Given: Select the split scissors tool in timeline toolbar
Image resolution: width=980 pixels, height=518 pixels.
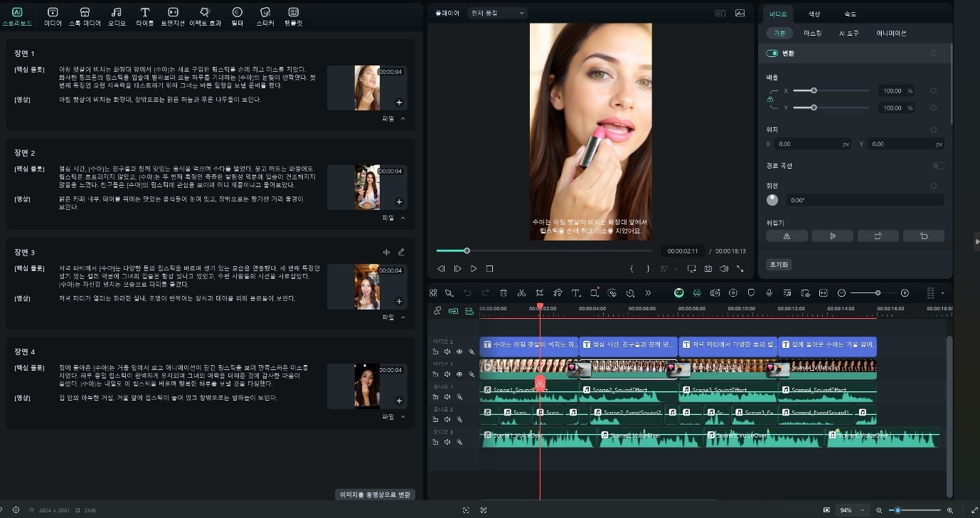Looking at the screenshot, I should (x=521, y=292).
